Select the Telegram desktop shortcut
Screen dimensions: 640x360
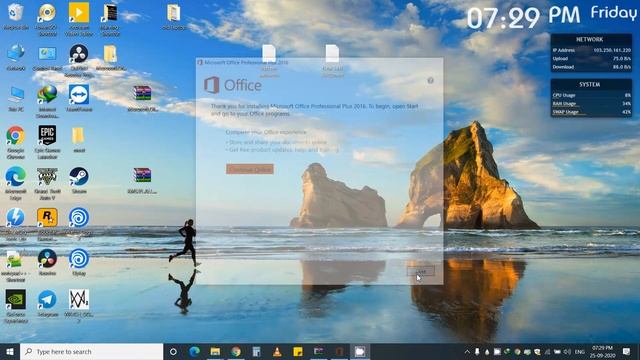click(47, 303)
